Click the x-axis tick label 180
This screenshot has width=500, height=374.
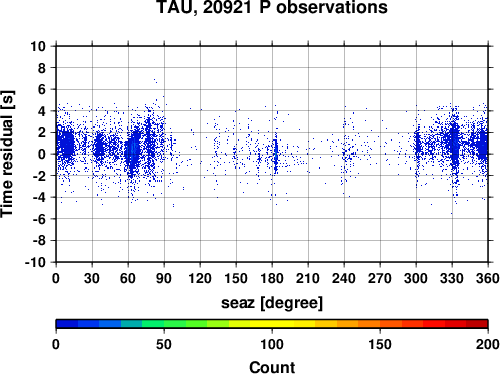(272, 278)
